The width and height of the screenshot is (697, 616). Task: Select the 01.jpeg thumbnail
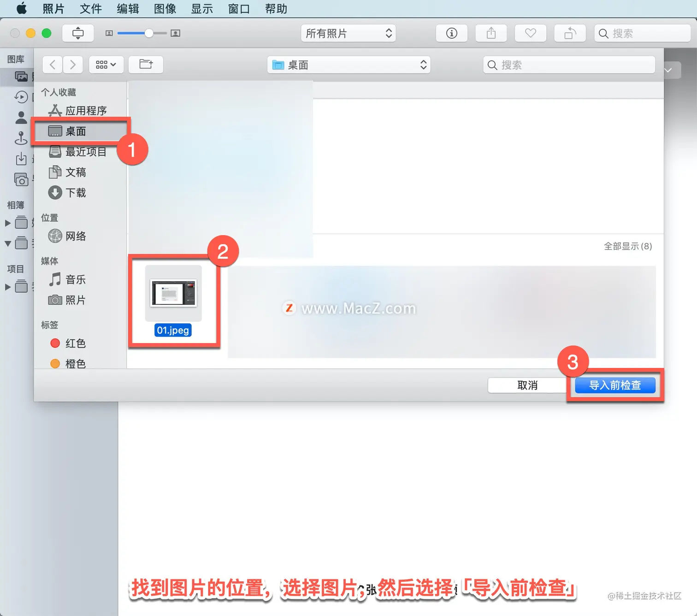173,293
